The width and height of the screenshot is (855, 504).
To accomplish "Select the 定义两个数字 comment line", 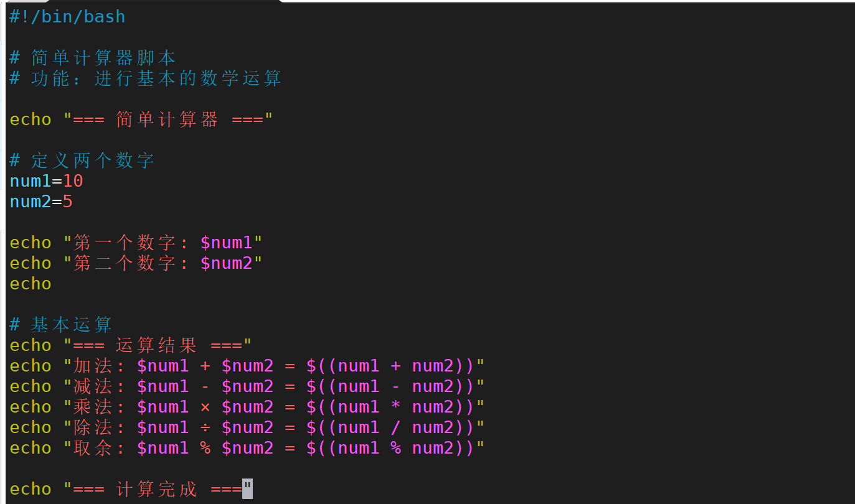I will 92,161.
